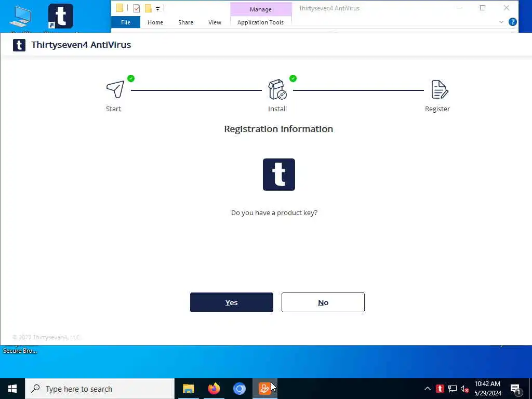Click the folder icon at Explorer title bar left
This screenshot has width=532, height=399.
tap(120, 8)
